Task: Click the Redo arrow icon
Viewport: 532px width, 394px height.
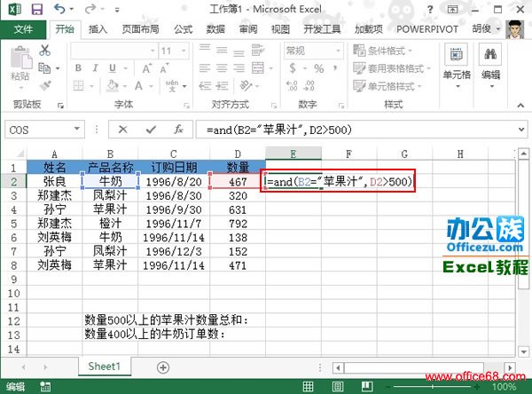Action: click(90, 9)
